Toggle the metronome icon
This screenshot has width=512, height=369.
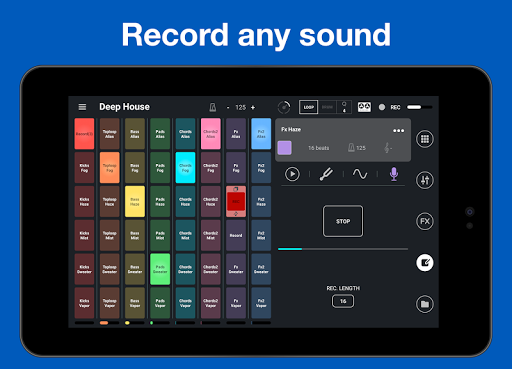point(212,107)
